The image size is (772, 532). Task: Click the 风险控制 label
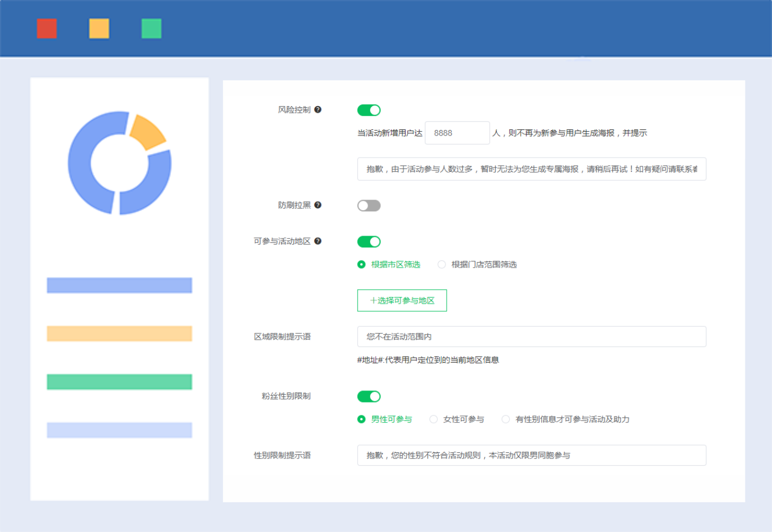pyautogui.click(x=294, y=109)
